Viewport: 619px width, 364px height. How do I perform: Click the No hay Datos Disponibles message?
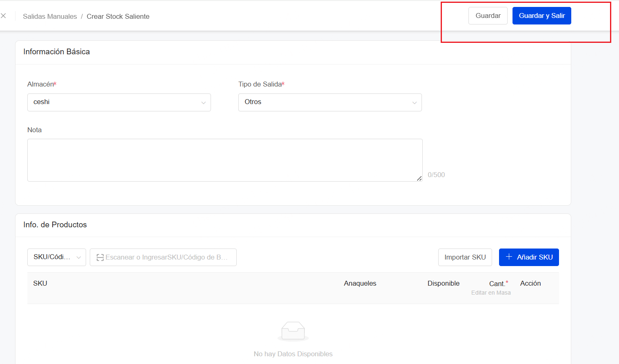pyautogui.click(x=293, y=354)
